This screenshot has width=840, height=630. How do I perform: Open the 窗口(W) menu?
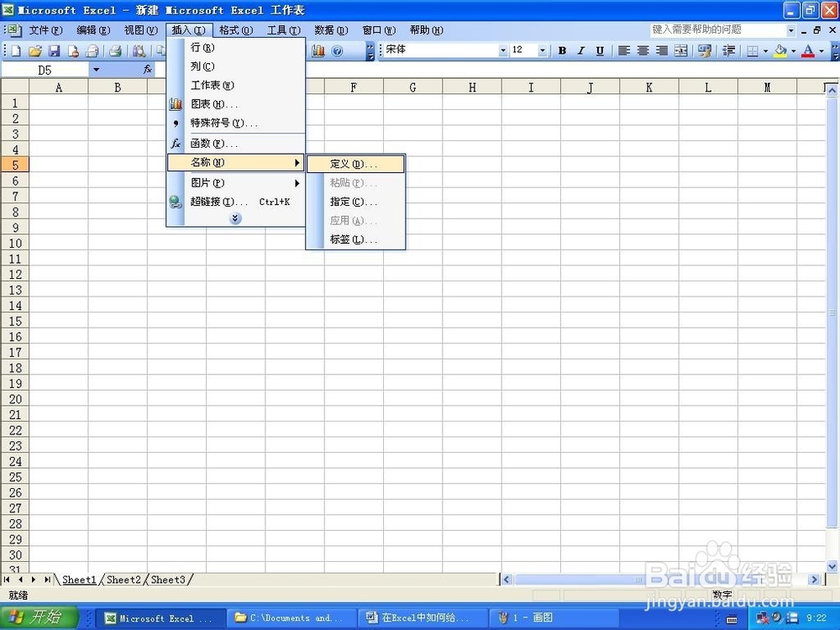pyautogui.click(x=379, y=30)
